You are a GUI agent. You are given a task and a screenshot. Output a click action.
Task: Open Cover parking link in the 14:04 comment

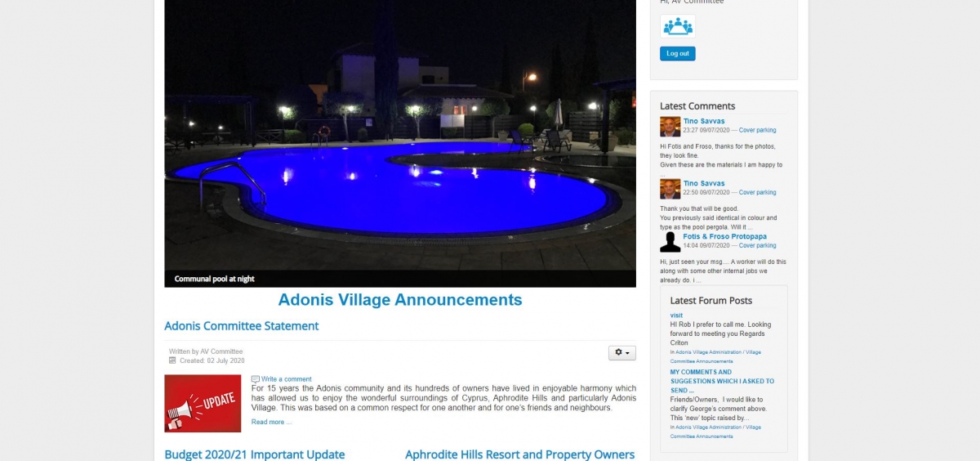[x=758, y=245]
